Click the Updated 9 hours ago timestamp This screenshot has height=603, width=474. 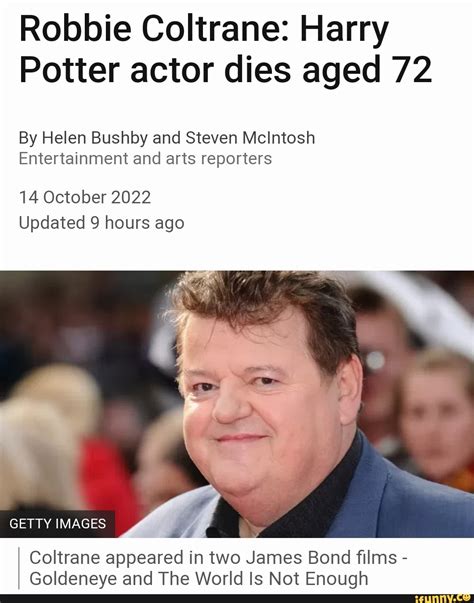(x=101, y=223)
